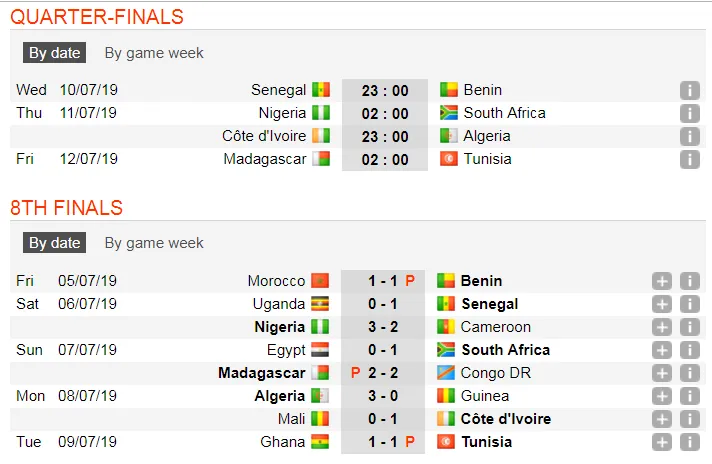This screenshot has width=712, height=464.
Task: Open info for Senegal vs Benin match
Action: pyautogui.click(x=689, y=90)
